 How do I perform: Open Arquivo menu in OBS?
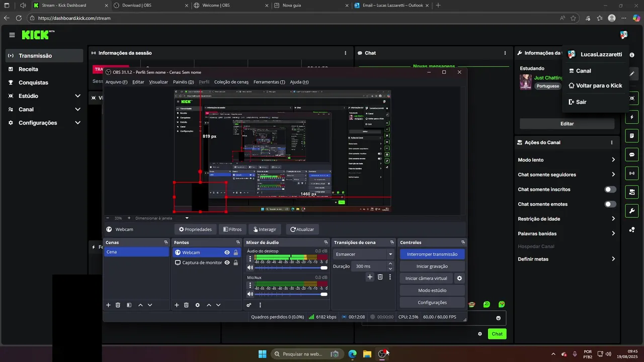tap(116, 82)
